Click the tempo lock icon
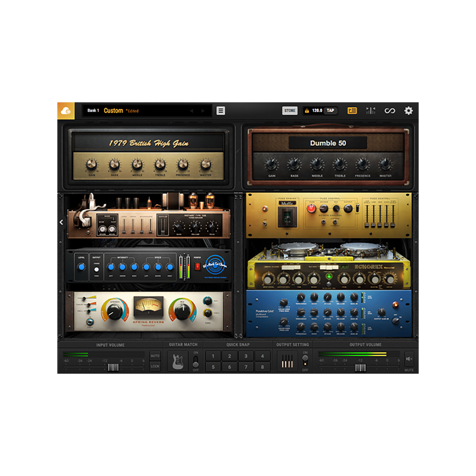The width and height of the screenshot is (476, 476). (x=308, y=111)
